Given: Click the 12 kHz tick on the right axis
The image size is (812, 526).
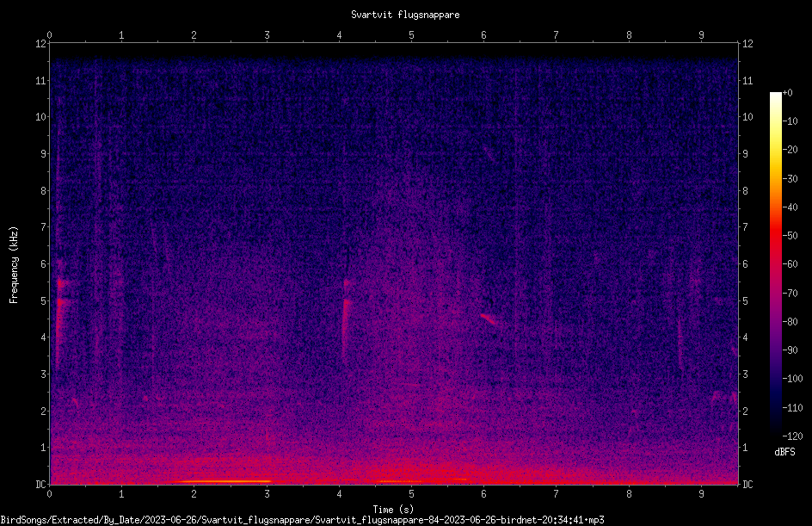Looking at the screenshot, I should pos(747,44).
